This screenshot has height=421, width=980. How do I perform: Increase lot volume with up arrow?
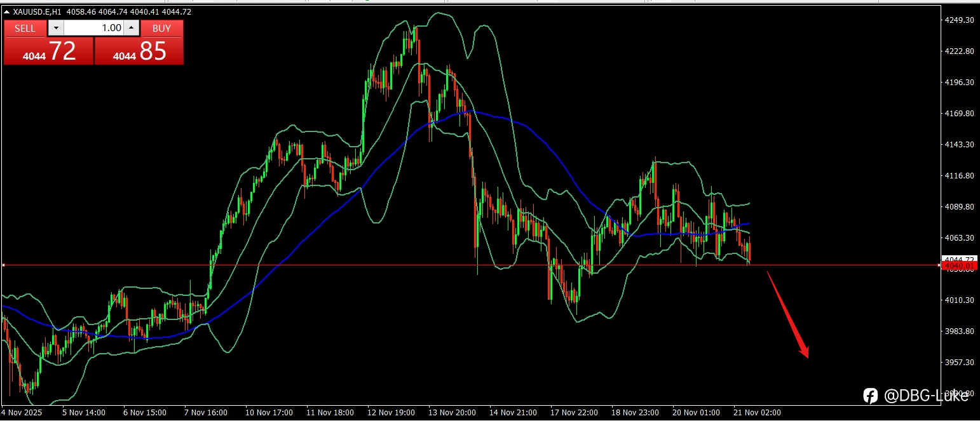click(x=132, y=28)
